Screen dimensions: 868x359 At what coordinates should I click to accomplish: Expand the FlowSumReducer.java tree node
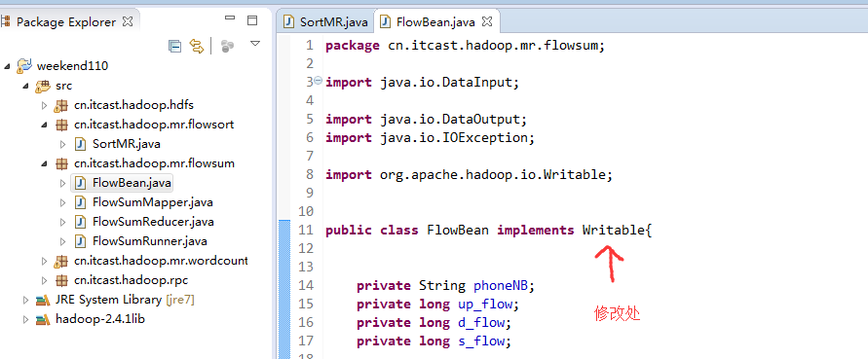(x=62, y=222)
